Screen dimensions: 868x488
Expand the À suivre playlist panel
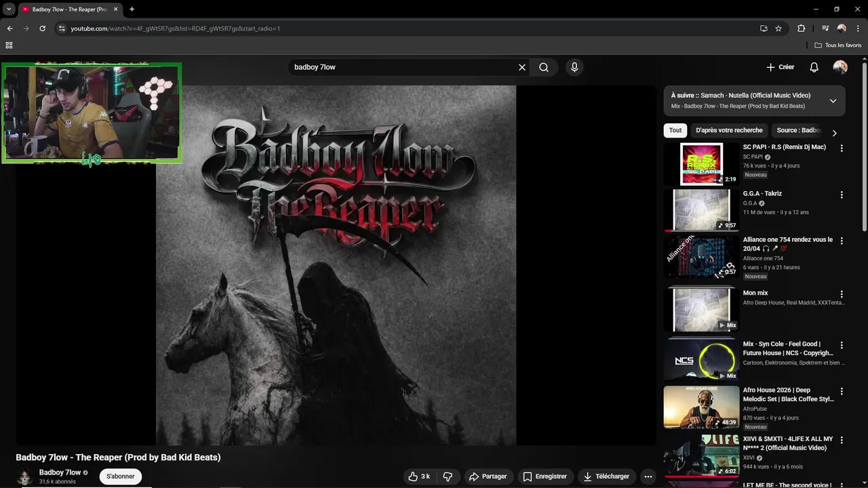click(833, 101)
